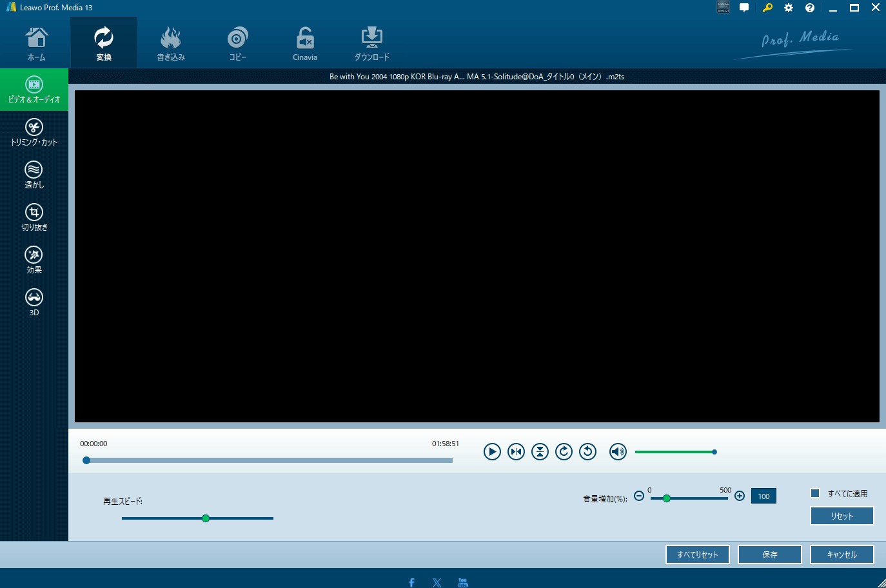
Task: Play the video preview
Action: pyautogui.click(x=492, y=452)
